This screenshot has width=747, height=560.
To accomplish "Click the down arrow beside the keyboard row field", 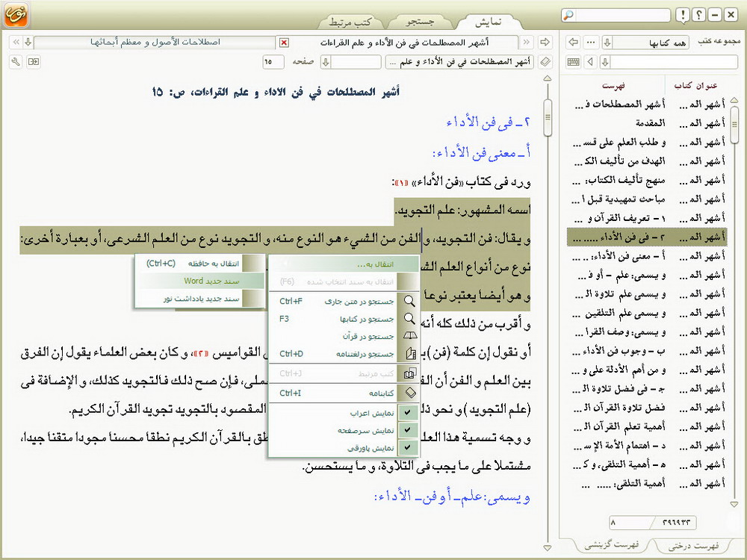I will [605, 62].
